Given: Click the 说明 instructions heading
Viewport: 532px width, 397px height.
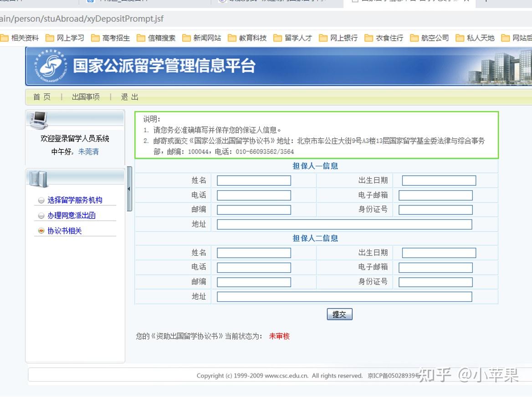Looking at the screenshot, I should 151,119.
